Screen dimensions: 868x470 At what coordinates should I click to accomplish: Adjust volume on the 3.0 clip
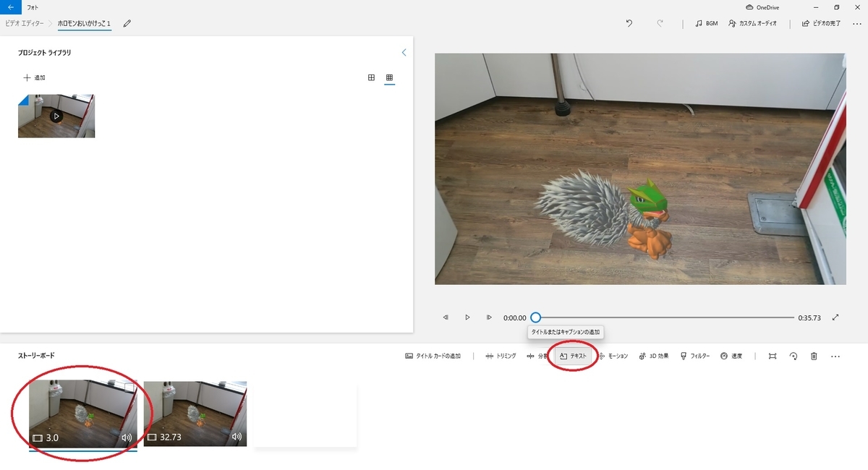(x=127, y=437)
